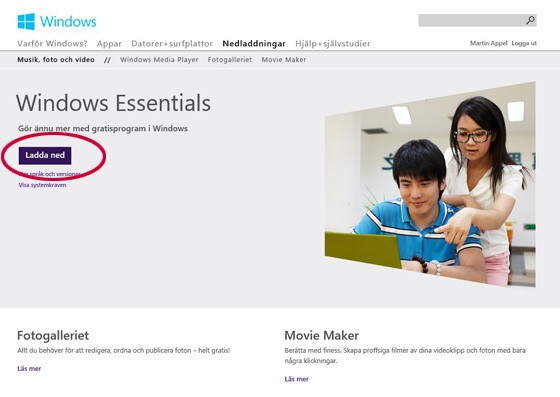
Task: Click the Fotogalleriet section heading
Action: (53, 335)
